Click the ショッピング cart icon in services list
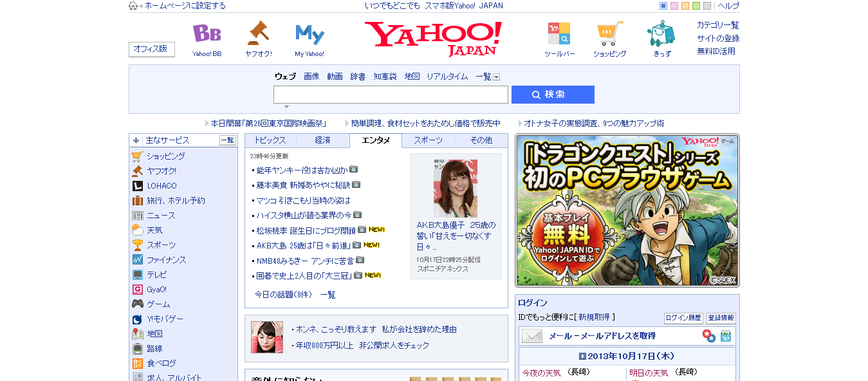 point(137,156)
